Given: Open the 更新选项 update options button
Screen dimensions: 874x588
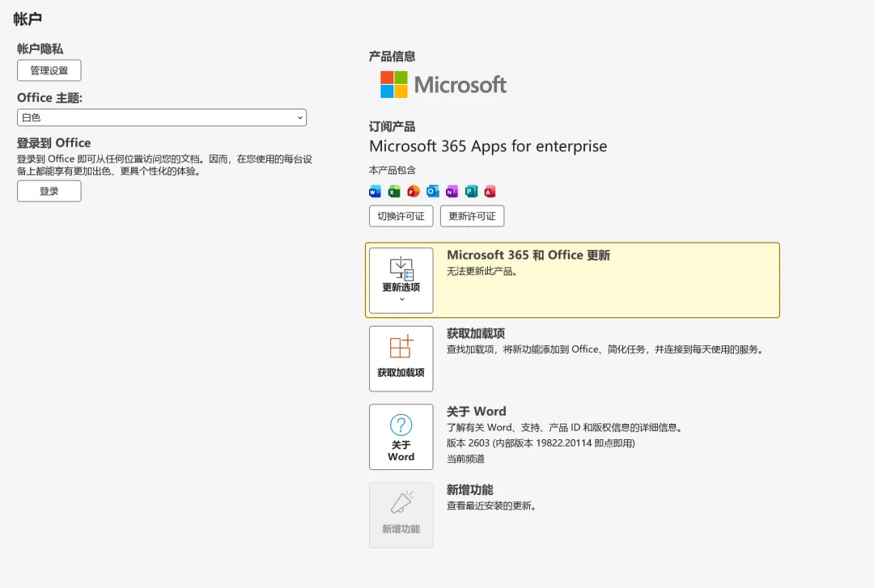Looking at the screenshot, I should (401, 281).
